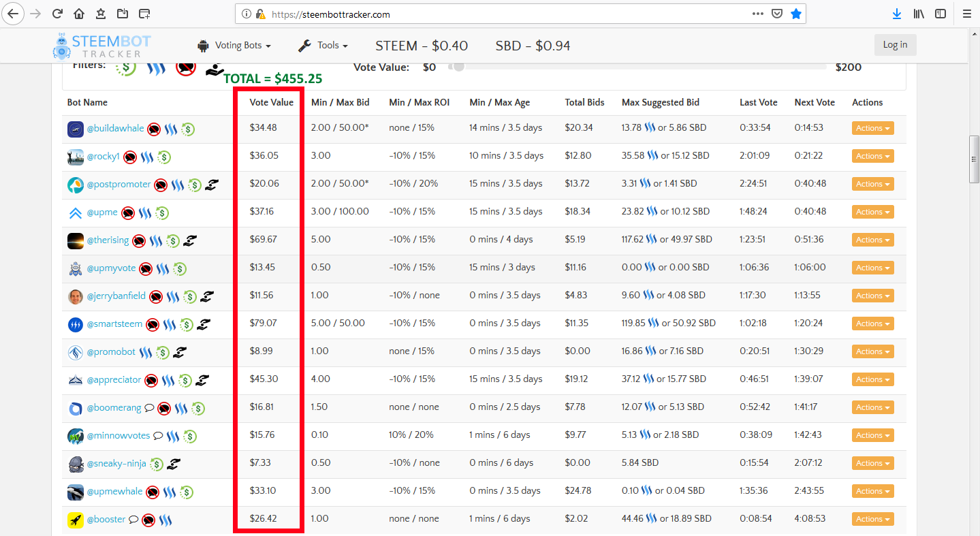Open the @appreciator bot link

point(114,379)
